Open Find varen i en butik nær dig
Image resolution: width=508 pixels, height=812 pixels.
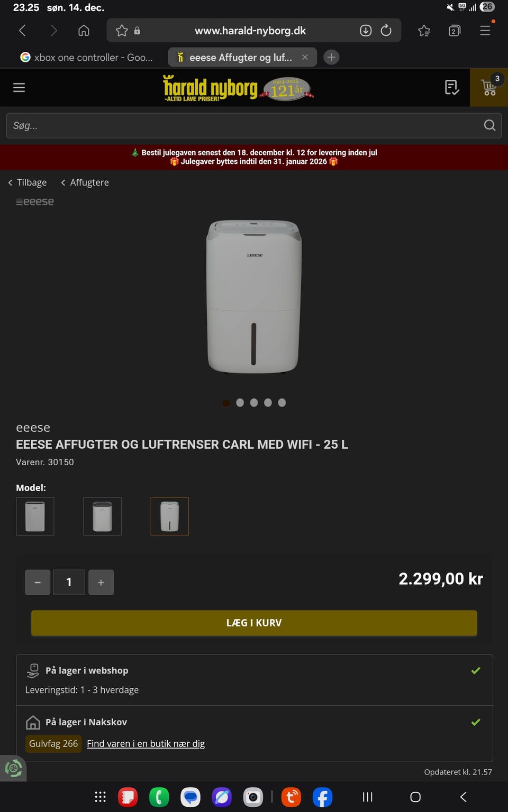coord(146,743)
